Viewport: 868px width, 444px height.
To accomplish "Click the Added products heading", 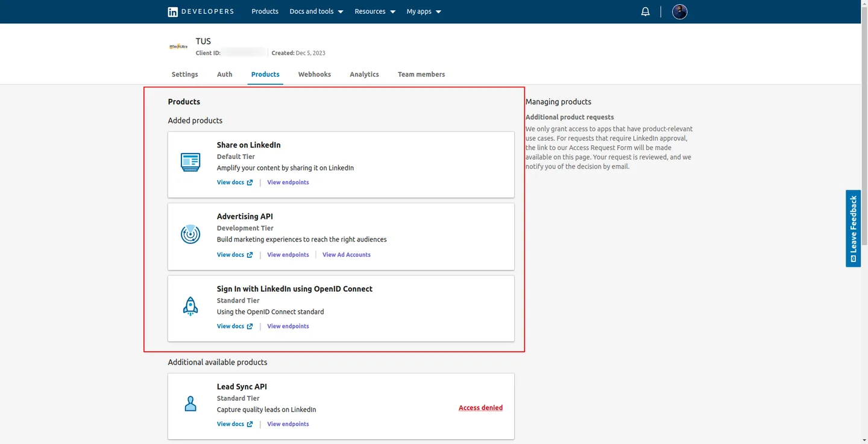I will (195, 120).
